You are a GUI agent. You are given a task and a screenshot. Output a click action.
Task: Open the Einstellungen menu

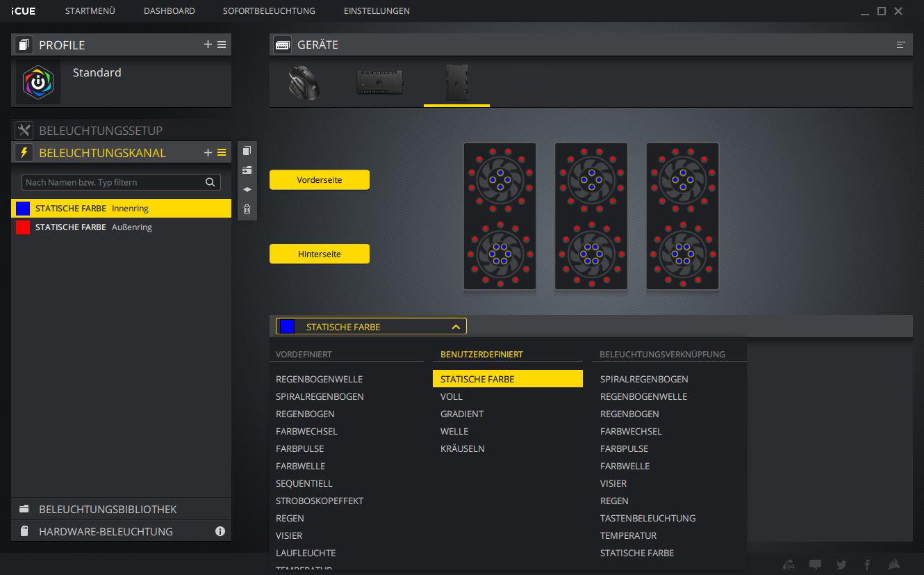coord(377,11)
